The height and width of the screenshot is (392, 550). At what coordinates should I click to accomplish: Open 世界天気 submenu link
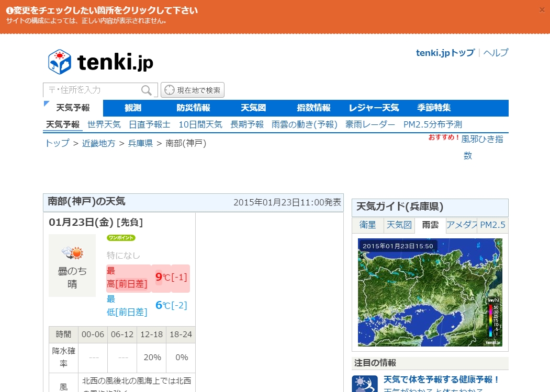104,125
